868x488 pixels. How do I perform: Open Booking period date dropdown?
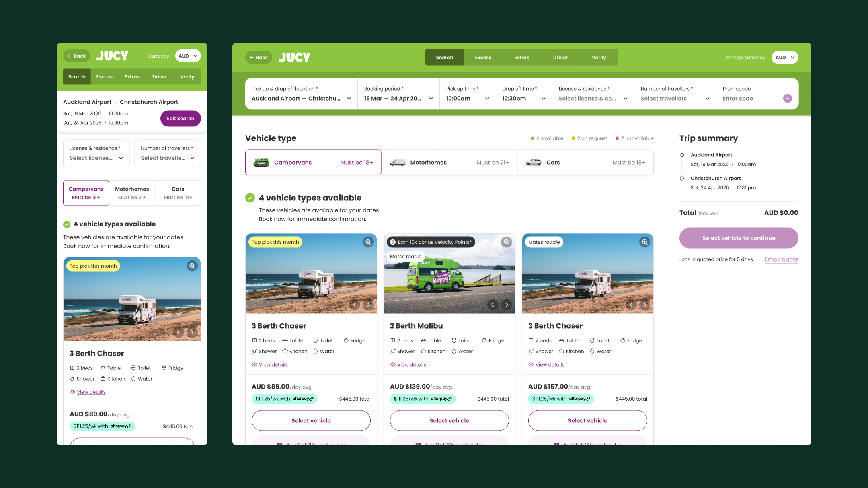pyautogui.click(x=398, y=94)
